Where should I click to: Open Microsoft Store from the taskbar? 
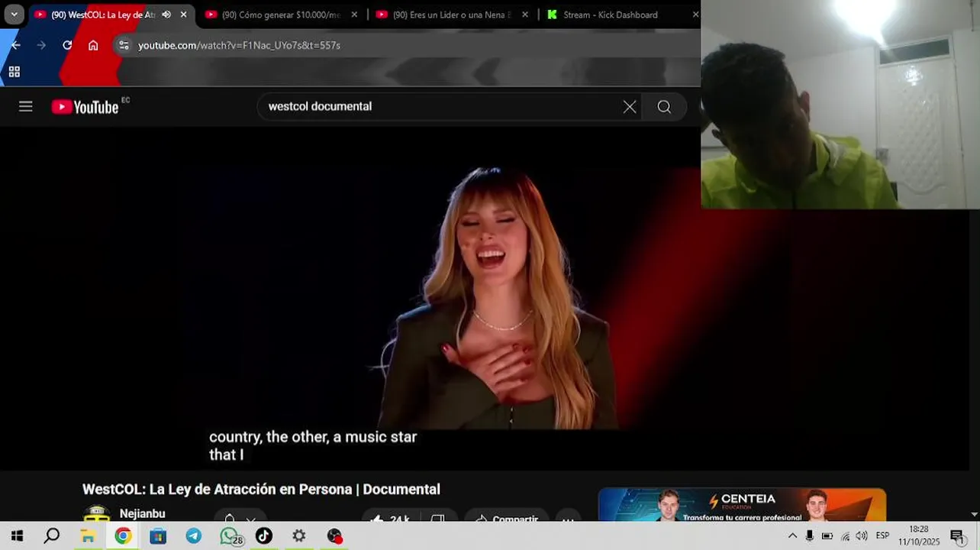click(158, 536)
